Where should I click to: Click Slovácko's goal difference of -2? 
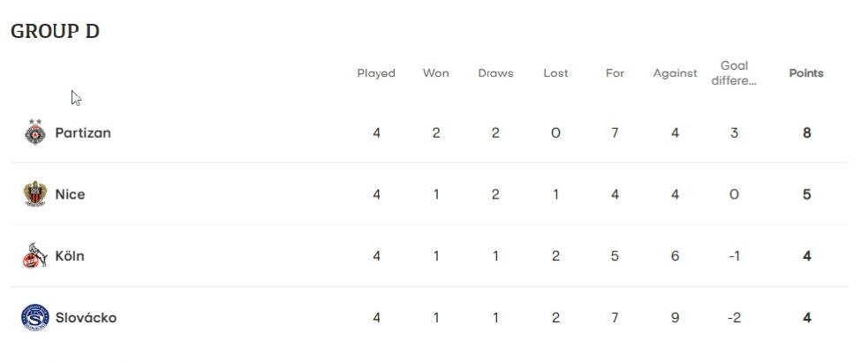[x=734, y=318]
